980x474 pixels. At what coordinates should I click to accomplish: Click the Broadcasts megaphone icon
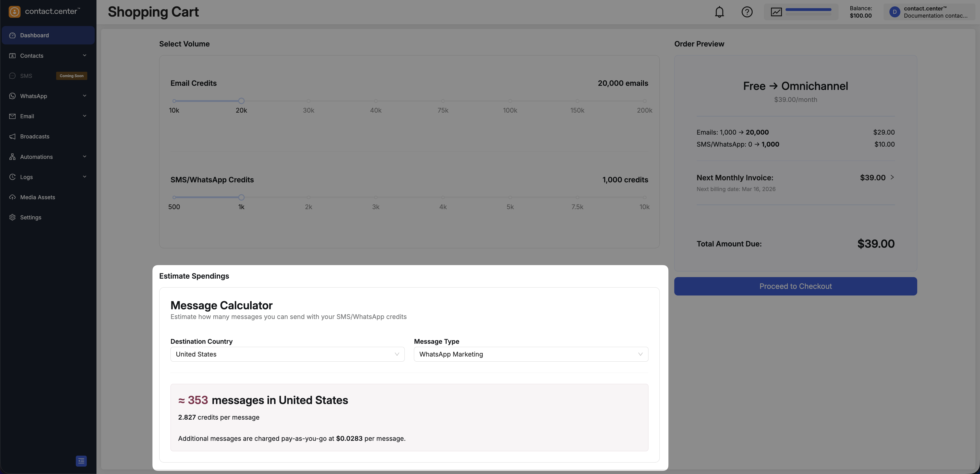(13, 136)
